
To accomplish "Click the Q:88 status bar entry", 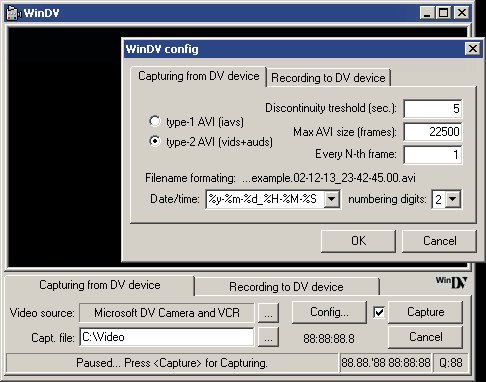I will coord(451,363).
